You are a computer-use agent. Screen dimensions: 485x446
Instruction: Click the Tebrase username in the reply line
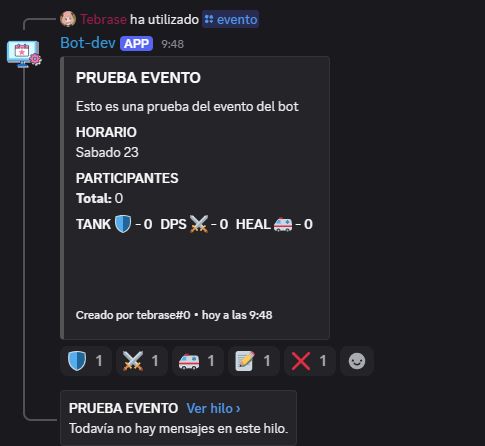coord(103,19)
